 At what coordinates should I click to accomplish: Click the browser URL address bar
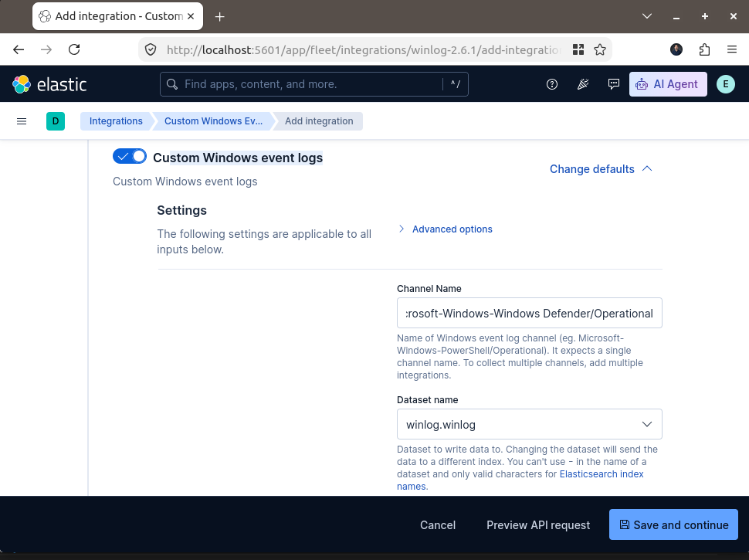[x=363, y=49]
